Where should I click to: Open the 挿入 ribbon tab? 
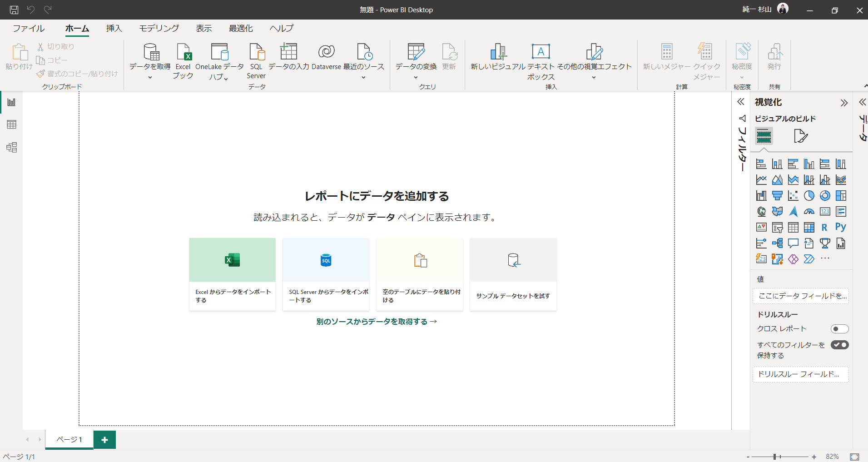tap(114, 28)
